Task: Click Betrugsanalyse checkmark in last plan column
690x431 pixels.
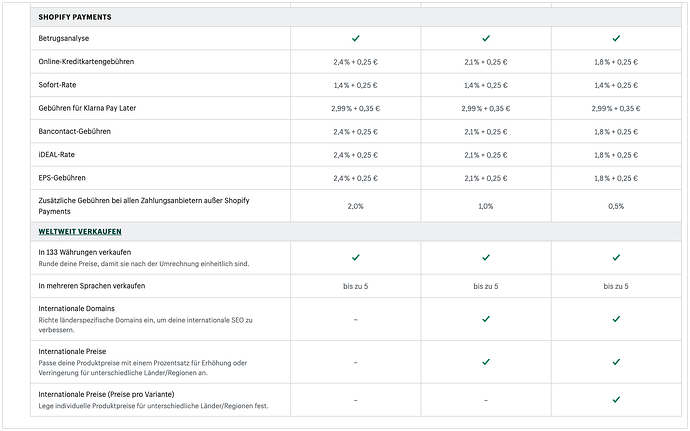Action: [x=616, y=38]
